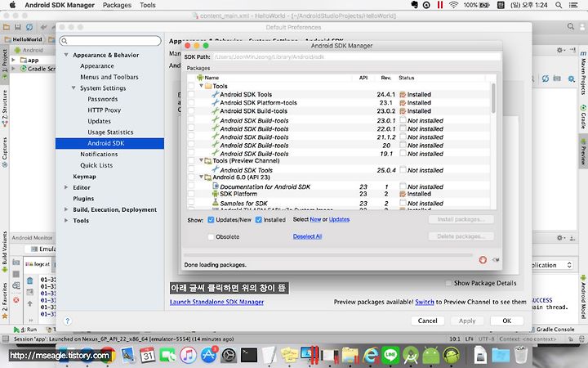Collapse System Settings in Preferences tree
The width and height of the screenshot is (588, 368).
(73, 88)
